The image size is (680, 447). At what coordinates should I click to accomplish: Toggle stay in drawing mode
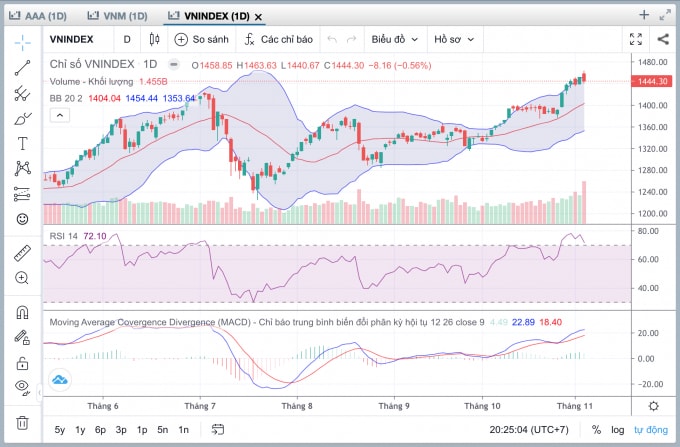pyautogui.click(x=23, y=337)
